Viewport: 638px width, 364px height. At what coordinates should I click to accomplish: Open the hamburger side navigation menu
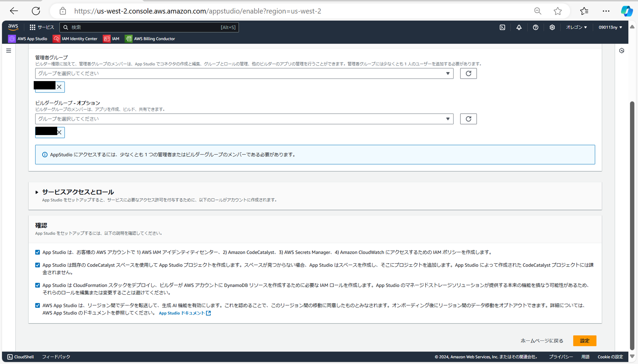click(x=9, y=51)
